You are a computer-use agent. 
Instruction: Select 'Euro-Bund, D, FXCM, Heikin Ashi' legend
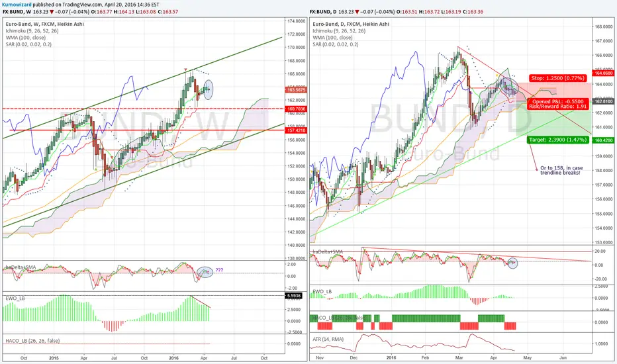[351, 24]
